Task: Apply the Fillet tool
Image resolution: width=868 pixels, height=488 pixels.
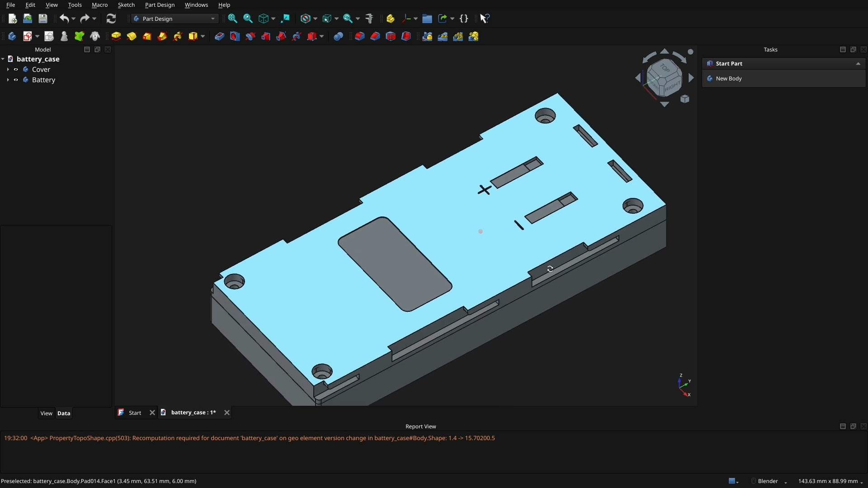Action: (x=359, y=37)
